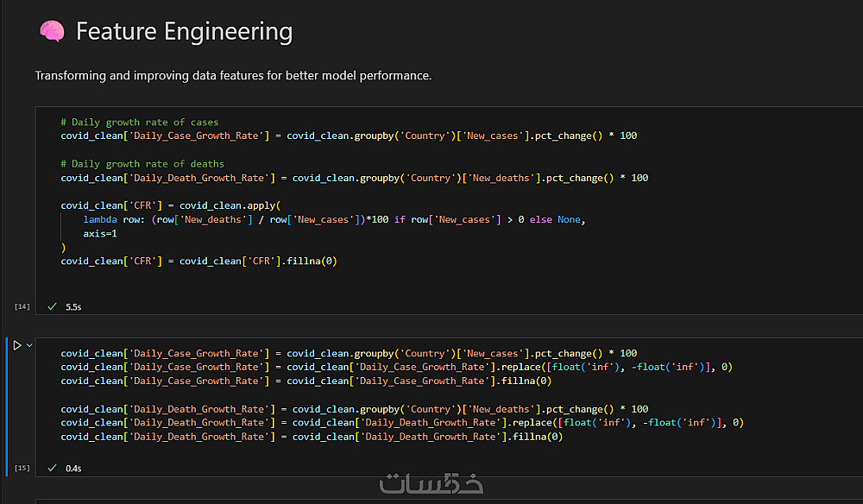The image size is (863, 504).
Task: Click the green checkmark next to 5.5s
Action: click(53, 306)
